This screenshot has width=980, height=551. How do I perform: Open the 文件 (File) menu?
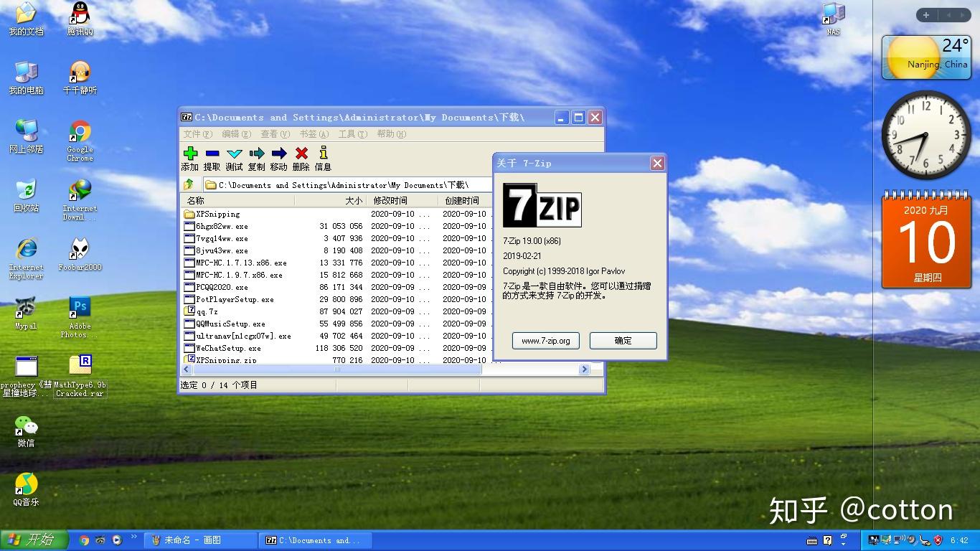194,133
